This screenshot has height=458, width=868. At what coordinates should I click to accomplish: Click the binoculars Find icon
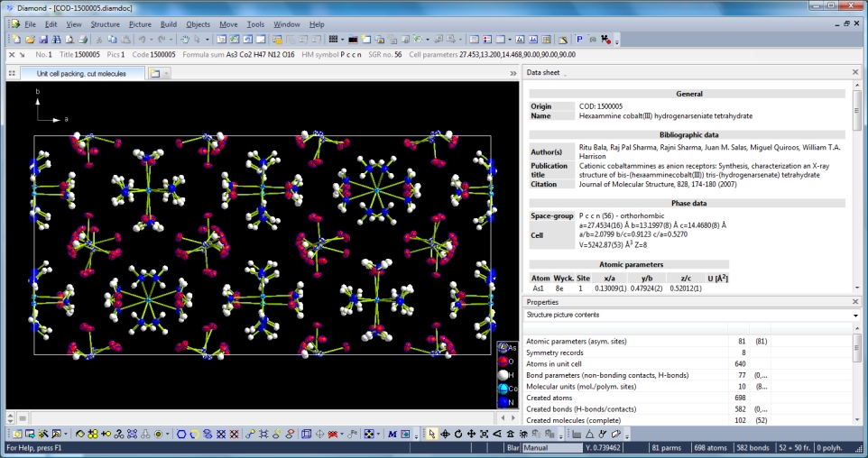click(56, 40)
